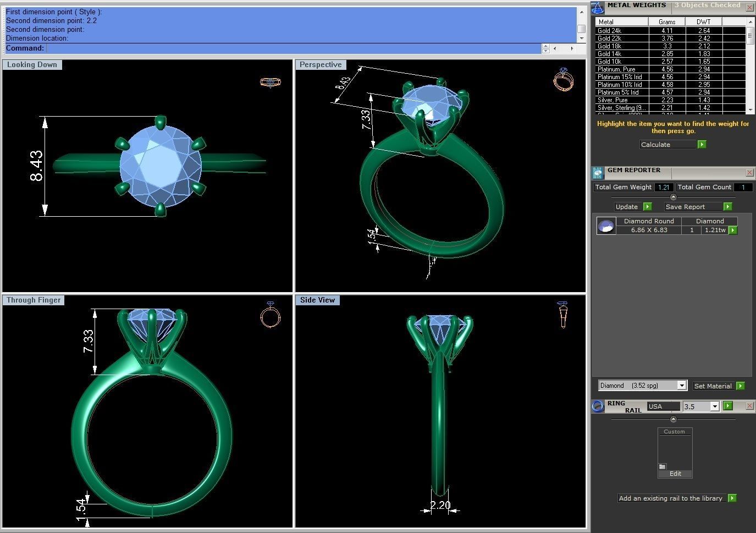Click the Ring Rail blue ring icon
The image size is (756, 533).
[x=598, y=406]
